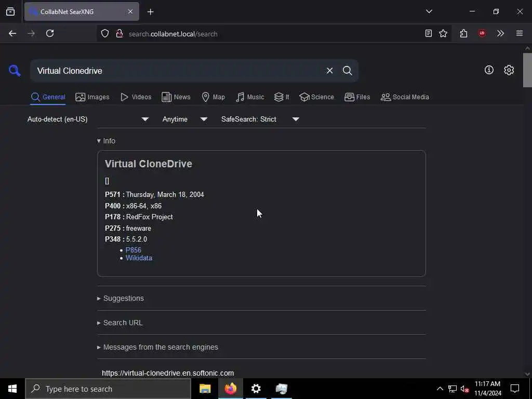Open the SafeSearch Strict dropdown
The width and height of the screenshot is (532, 399).
tap(260, 119)
